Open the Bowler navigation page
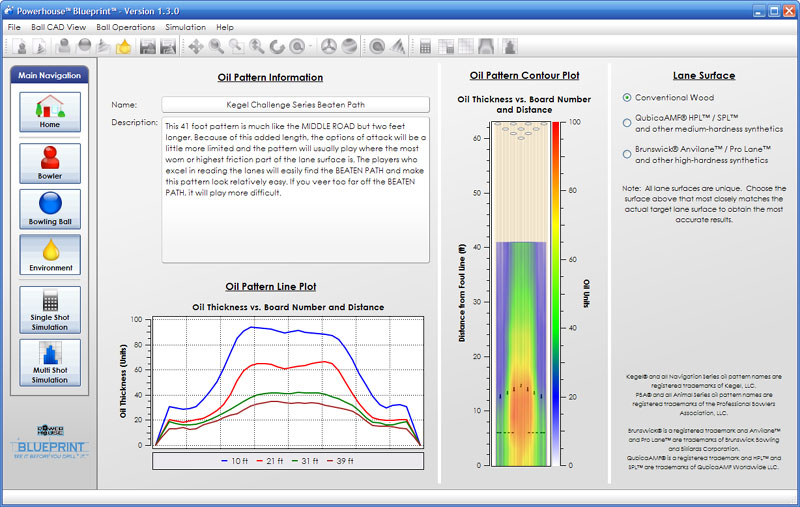 click(x=50, y=163)
